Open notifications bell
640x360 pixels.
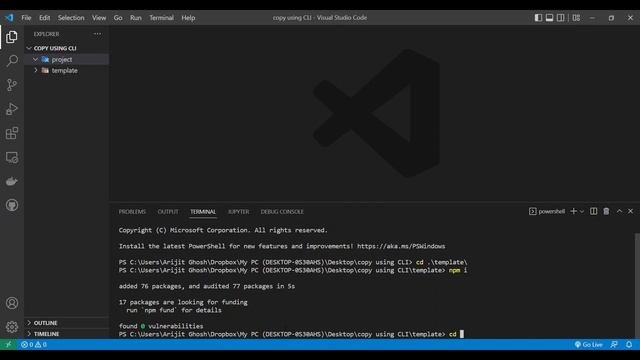click(x=629, y=344)
